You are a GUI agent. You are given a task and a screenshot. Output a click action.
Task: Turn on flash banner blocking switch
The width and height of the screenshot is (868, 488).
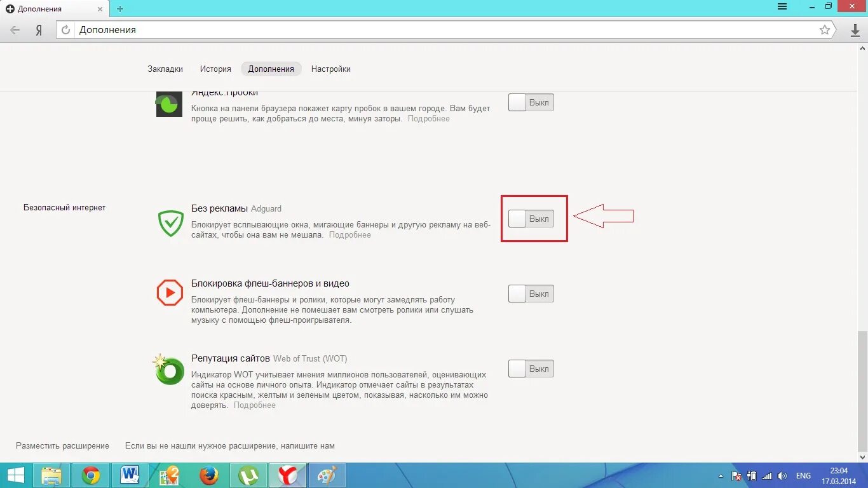[531, 294]
